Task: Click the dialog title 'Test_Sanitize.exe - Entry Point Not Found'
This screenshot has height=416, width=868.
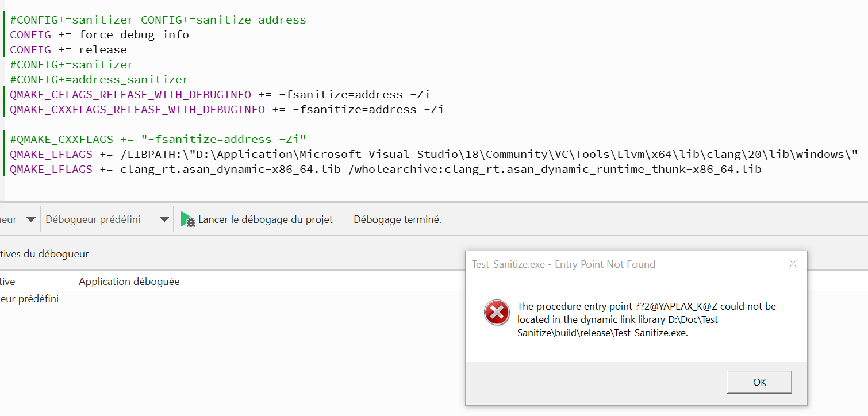Action: tap(563, 264)
